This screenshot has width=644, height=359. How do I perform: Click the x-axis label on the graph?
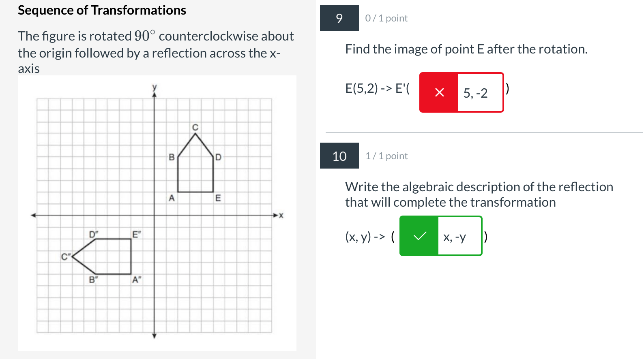coord(280,215)
